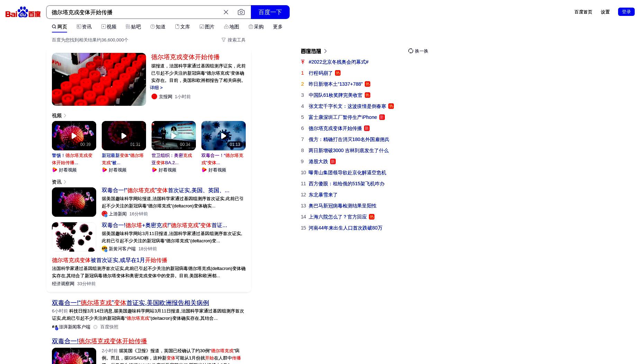Open article 德尔塔克戎变体被首次证实,或早在1月开始传播
This screenshot has height=364, width=643.
[109, 260]
